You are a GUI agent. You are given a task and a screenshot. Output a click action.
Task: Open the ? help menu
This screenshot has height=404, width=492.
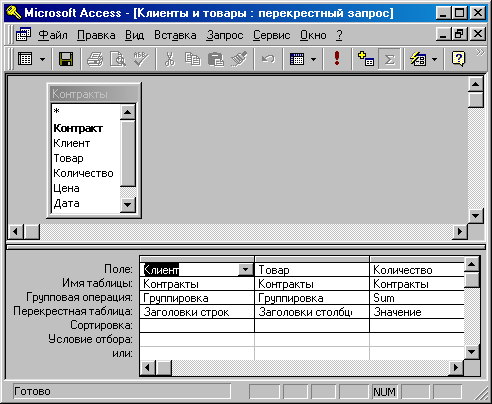[339, 35]
